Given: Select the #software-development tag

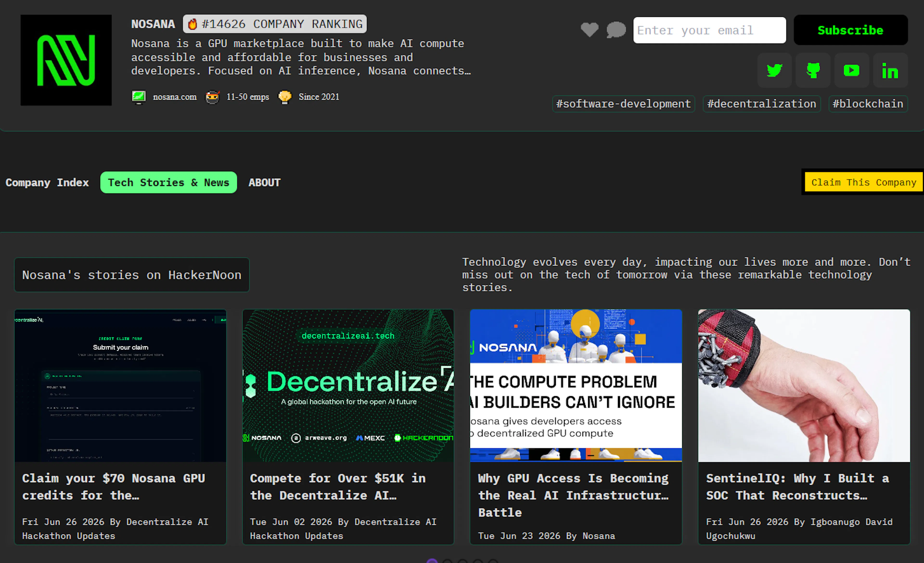Looking at the screenshot, I should 624,104.
